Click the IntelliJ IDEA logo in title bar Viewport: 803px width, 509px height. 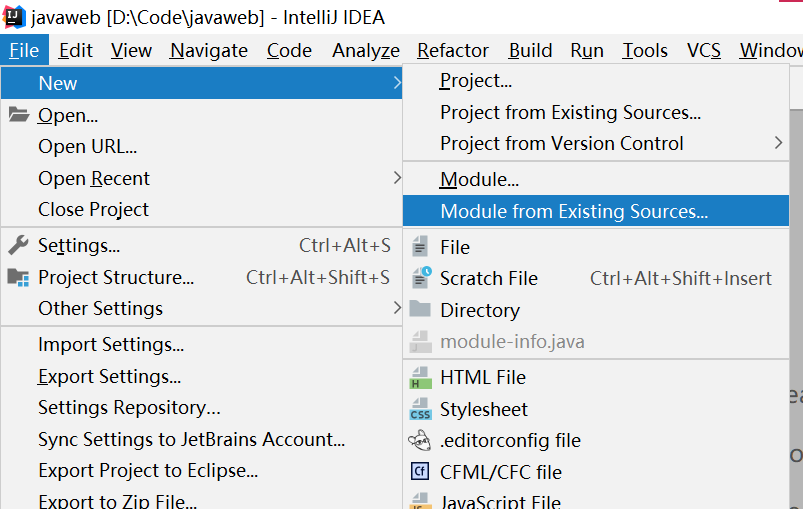click(14, 17)
